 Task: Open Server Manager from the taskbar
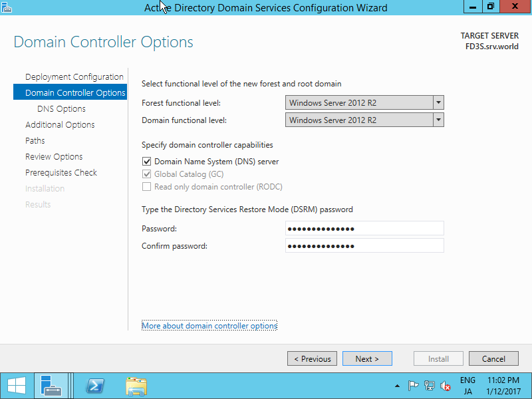pyautogui.click(x=51, y=386)
